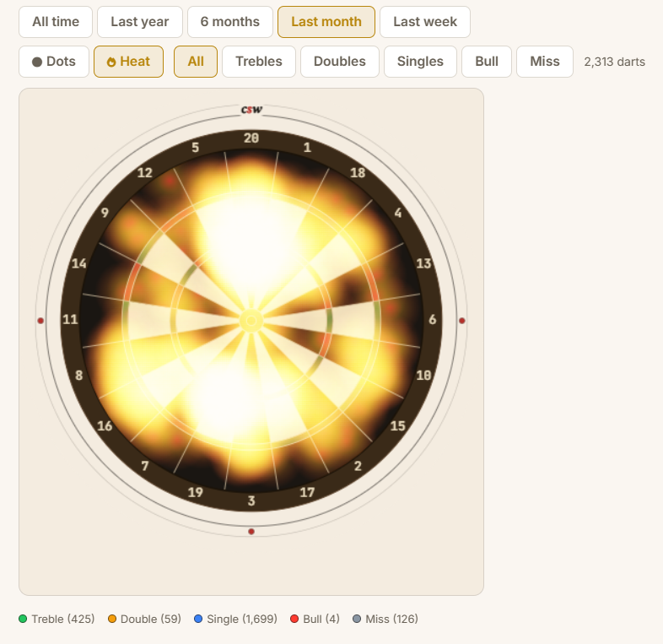The width and height of the screenshot is (663, 644).
Task: Click the red marker dot left of 11
Action: (x=40, y=321)
